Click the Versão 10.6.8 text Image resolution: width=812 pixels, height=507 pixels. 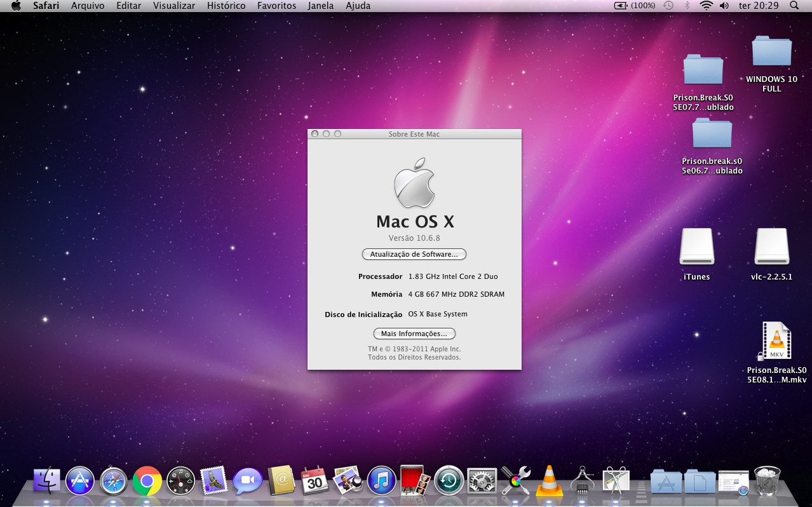pyautogui.click(x=414, y=238)
